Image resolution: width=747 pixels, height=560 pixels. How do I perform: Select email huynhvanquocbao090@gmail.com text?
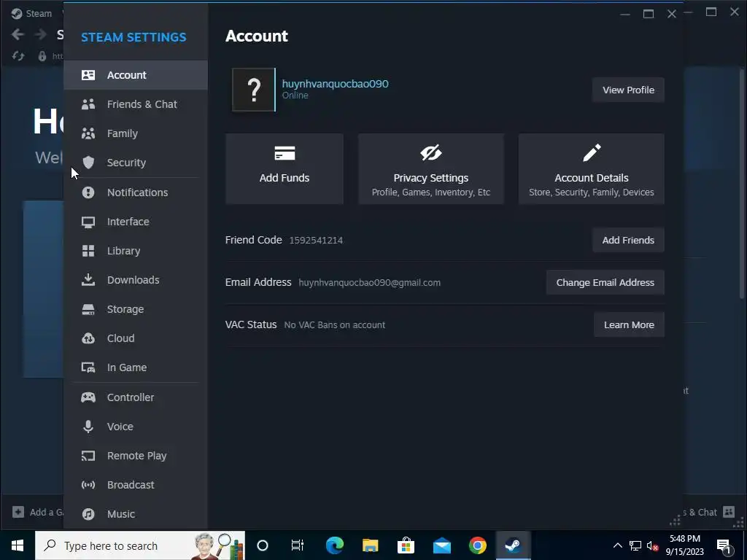(x=369, y=282)
